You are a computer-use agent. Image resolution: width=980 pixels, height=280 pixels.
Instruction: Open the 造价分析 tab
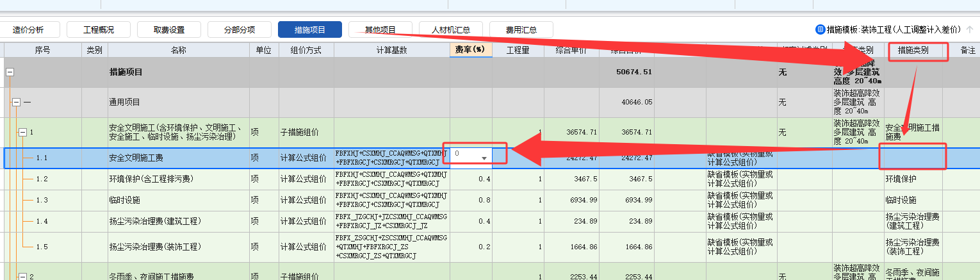pyautogui.click(x=28, y=29)
